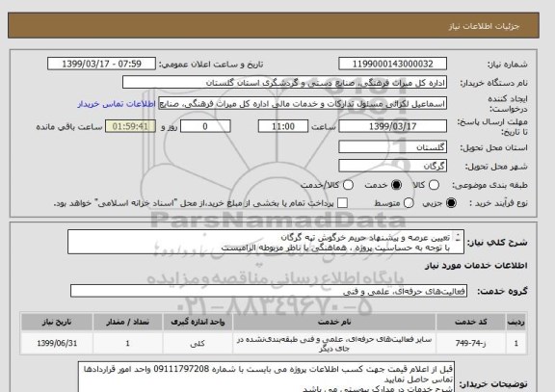Viewport: 555px width, 392px height.
Task: Click the توضیحات خریدار text area
Action: pos(266,377)
